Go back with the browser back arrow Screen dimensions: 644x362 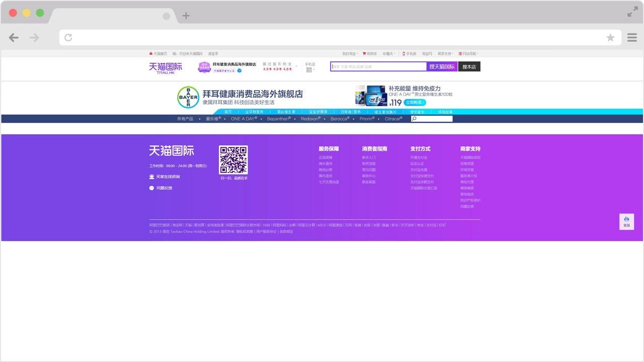(14, 38)
